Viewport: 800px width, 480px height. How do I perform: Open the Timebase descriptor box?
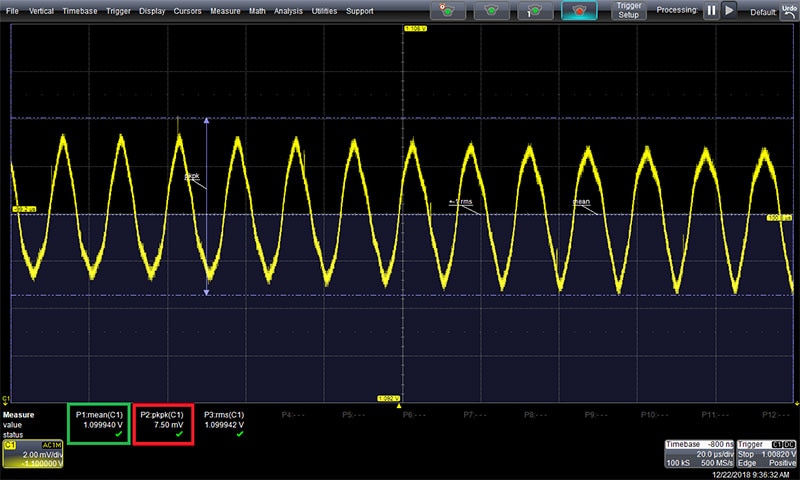point(698,451)
